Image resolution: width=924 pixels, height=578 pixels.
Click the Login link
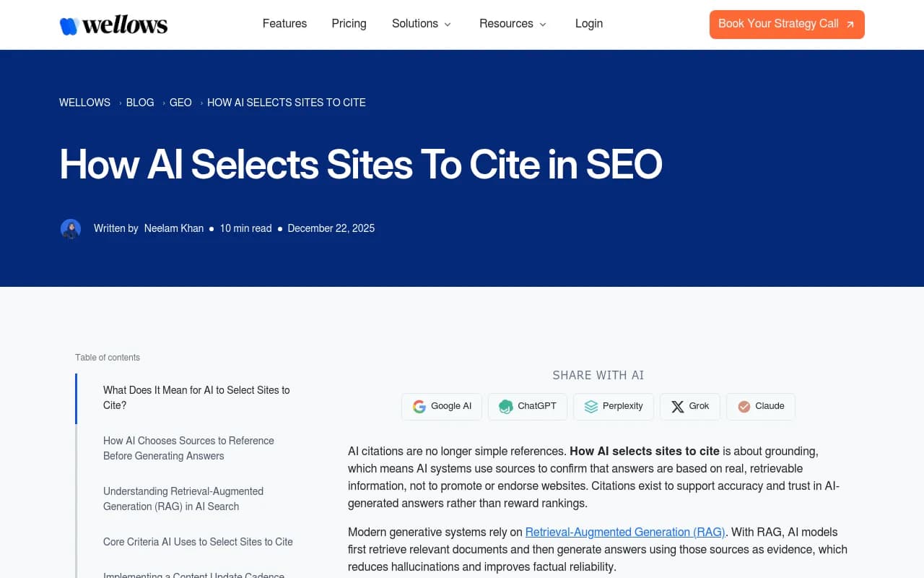pos(588,23)
